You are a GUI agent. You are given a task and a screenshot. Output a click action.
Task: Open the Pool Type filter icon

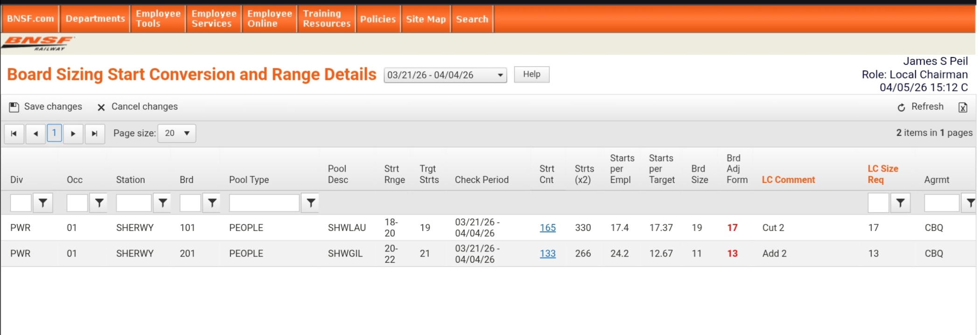click(310, 203)
